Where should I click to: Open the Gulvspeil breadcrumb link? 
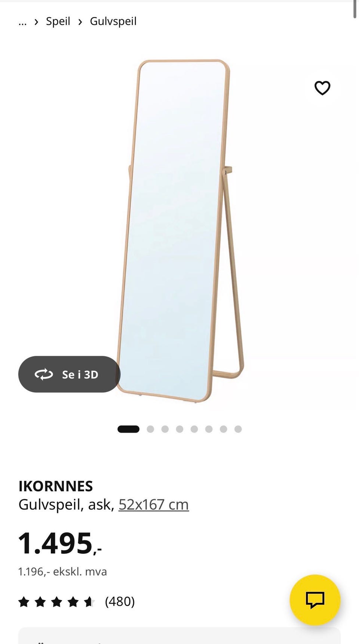click(113, 21)
